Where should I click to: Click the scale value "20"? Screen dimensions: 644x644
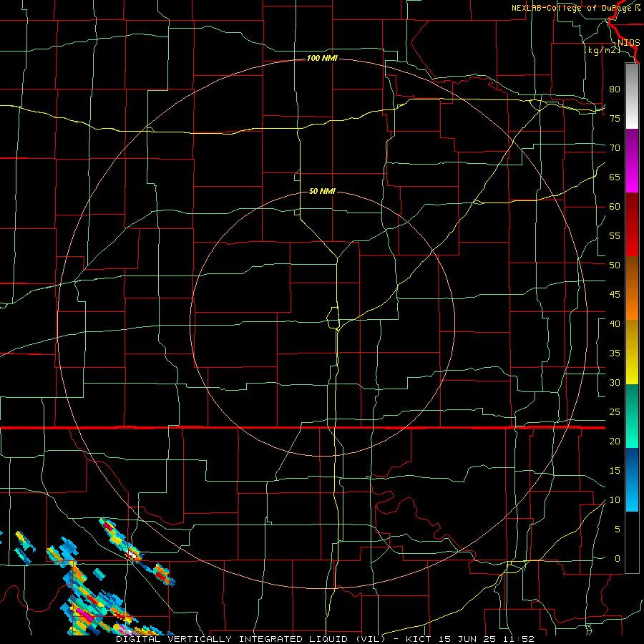pos(615,441)
